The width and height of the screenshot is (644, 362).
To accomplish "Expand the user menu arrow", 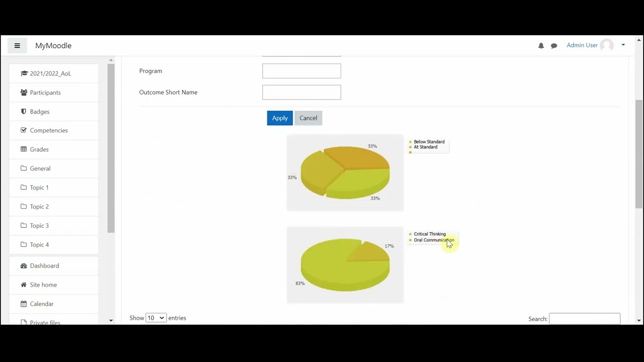I will click(x=623, y=45).
